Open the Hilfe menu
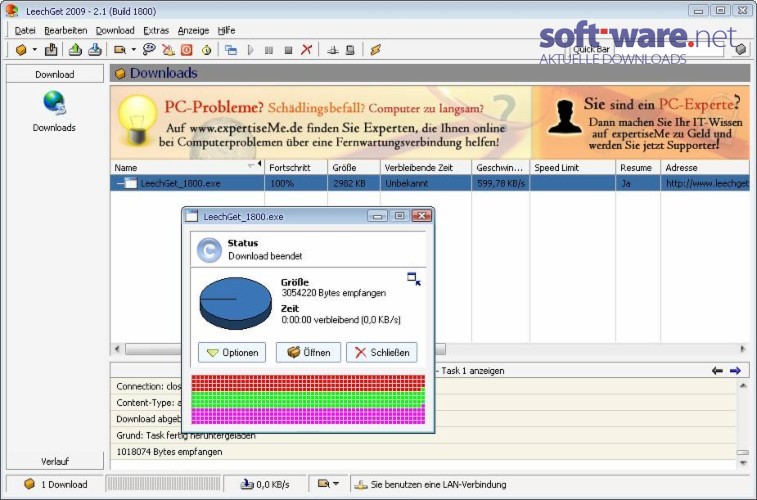Viewport: 757px width, 500px height. (226, 30)
